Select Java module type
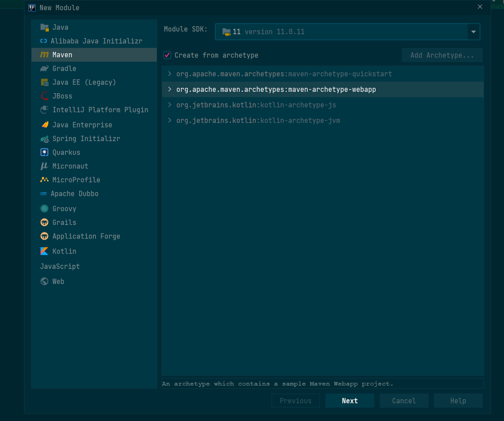504x421 pixels. coord(94,28)
